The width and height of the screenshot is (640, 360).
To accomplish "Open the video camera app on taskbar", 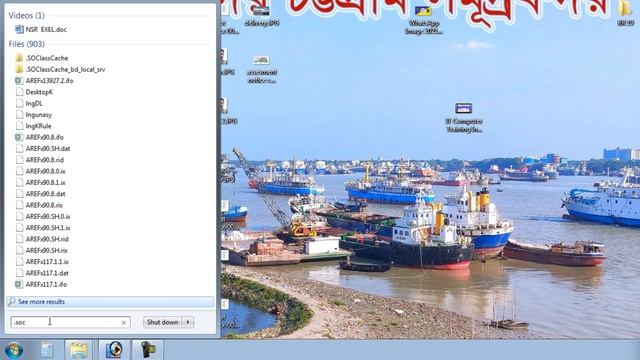I will [148, 350].
